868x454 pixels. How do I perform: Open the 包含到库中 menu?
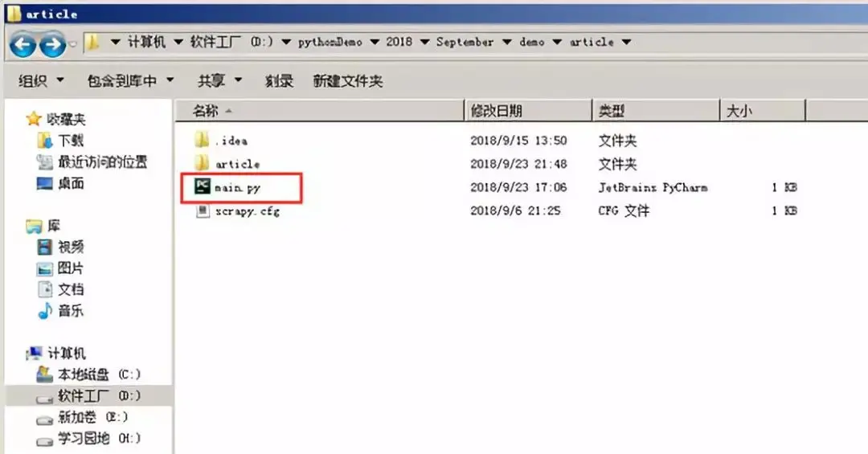[x=131, y=81]
